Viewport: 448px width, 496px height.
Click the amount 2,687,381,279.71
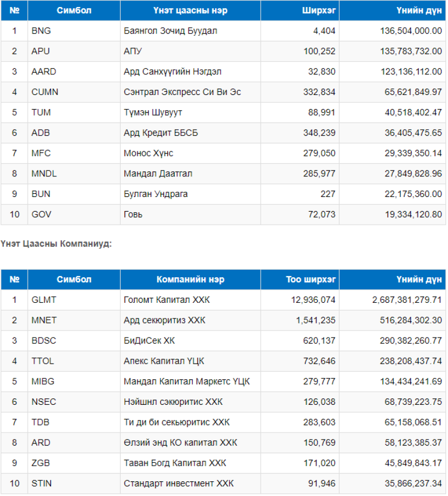pyautogui.click(x=407, y=300)
